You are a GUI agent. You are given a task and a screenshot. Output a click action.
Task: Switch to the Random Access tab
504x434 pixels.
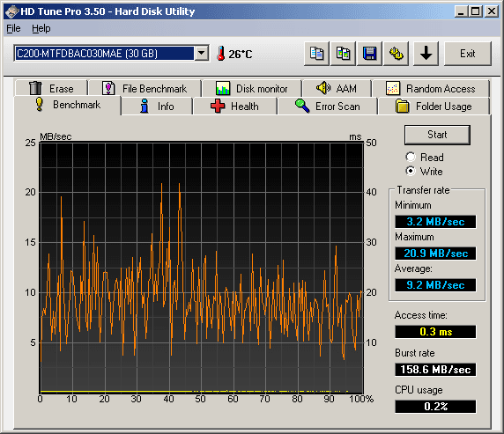click(430, 88)
